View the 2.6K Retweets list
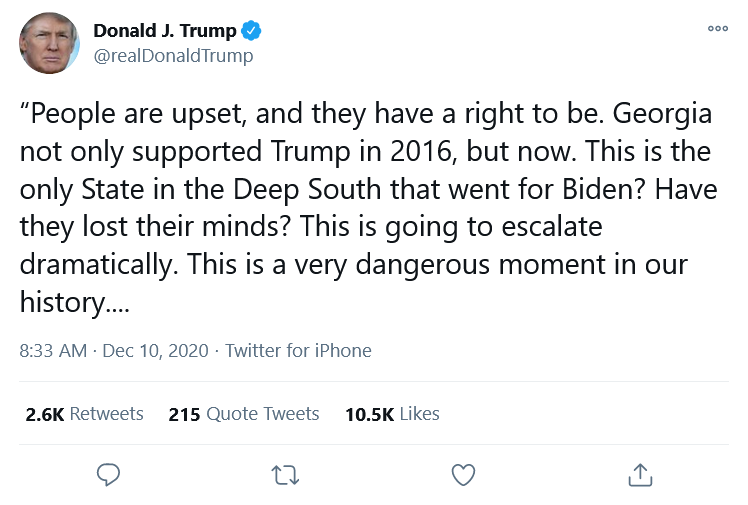Screen dimensions: 748x505 pyautogui.click(x=84, y=414)
